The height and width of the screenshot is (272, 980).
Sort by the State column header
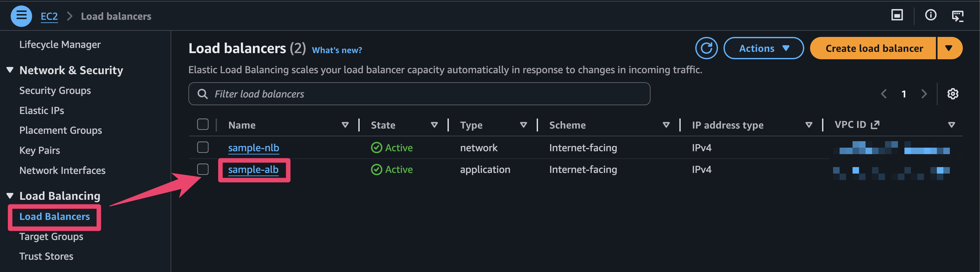point(383,125)
